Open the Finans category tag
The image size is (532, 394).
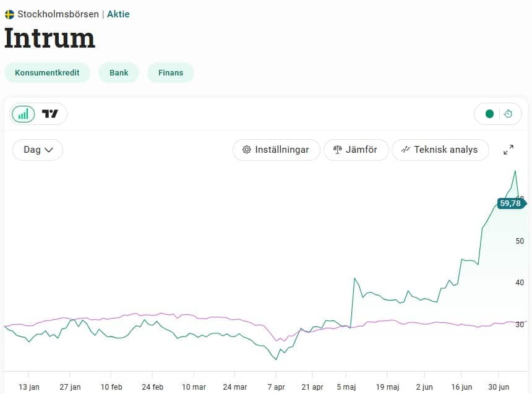click(x=171, y=72)
